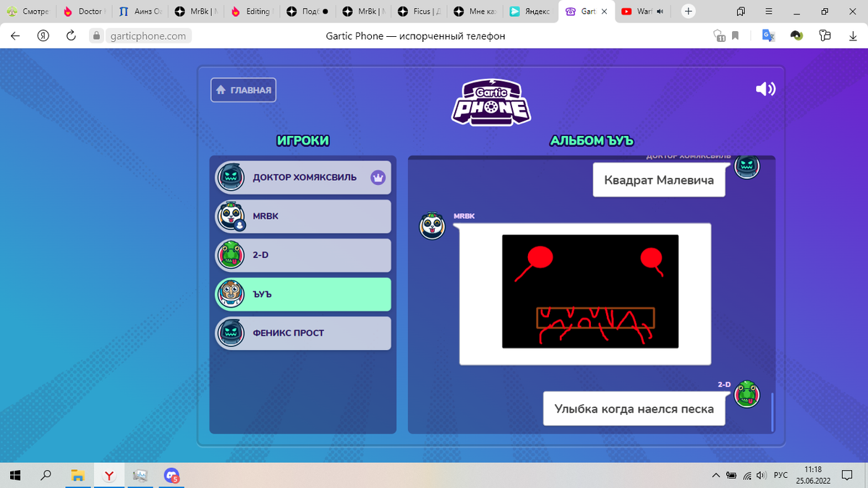Switch to the Doctor tab
Viewport: 868px width, 488px height.
(x=84, y=12)
